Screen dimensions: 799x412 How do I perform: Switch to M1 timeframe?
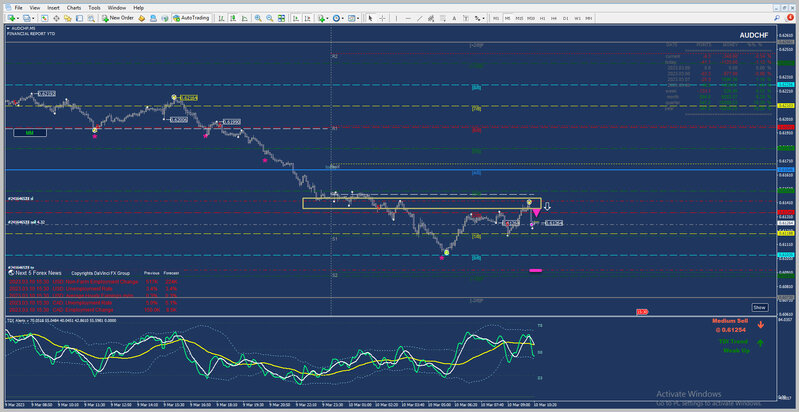click(496, 18)
